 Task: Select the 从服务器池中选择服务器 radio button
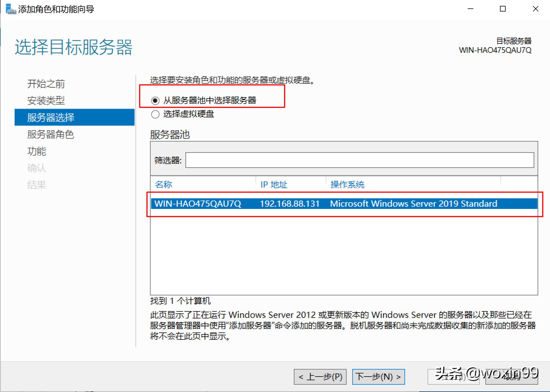coord(155,100)
